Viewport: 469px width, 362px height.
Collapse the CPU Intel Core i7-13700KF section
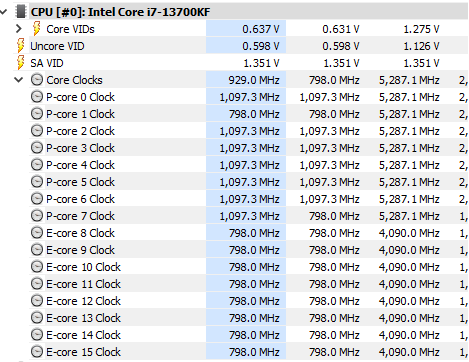click(x=4, y=12)
